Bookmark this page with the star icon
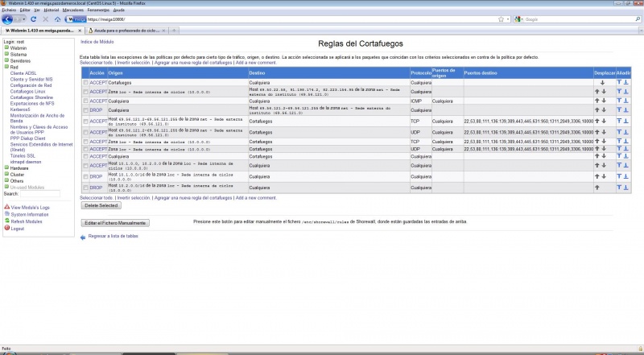Image resolution: width=644 pixels, height=355 pixels. tap(501, 19)
